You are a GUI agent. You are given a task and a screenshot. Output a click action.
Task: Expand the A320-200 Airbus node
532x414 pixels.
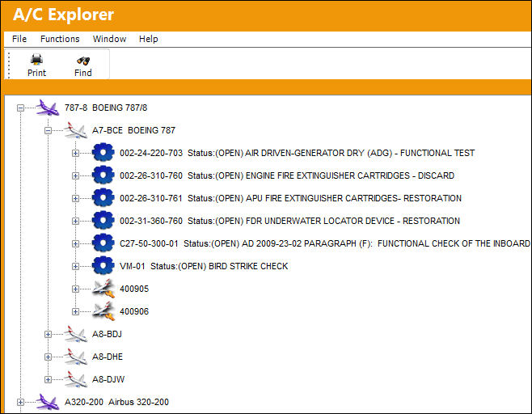[x=21, y=402]
